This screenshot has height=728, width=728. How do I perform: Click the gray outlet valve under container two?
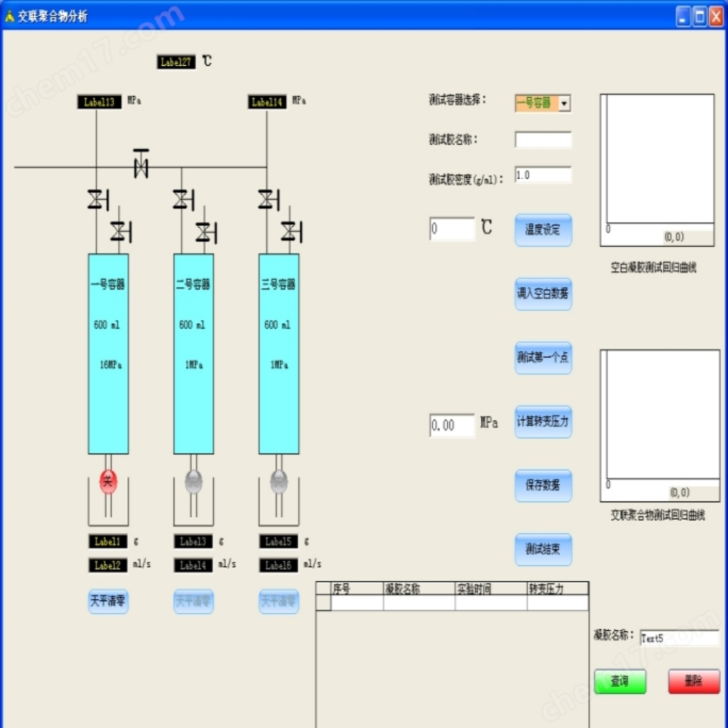(194, 481)
